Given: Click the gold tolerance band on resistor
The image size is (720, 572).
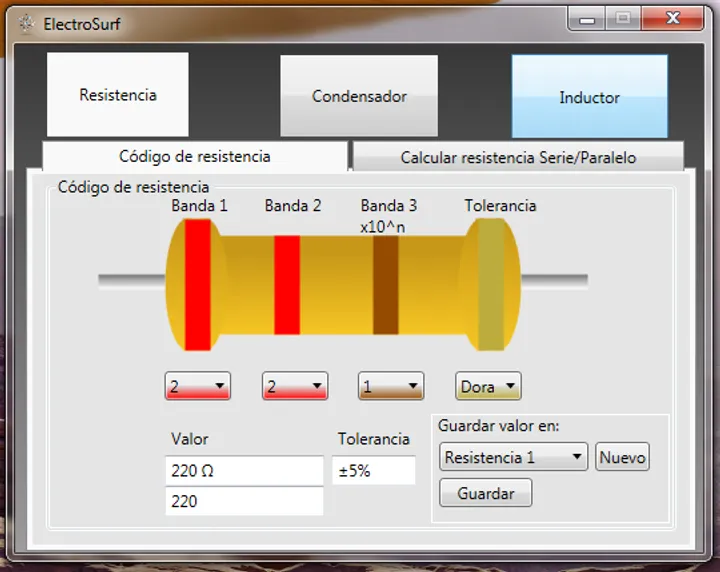Looking at the screenshot, I should point(491,285).
